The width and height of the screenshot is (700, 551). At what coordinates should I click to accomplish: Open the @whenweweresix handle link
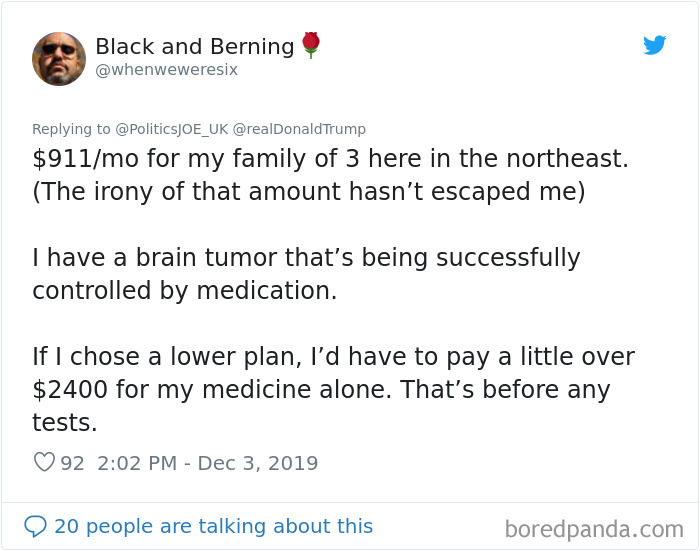click(x=167, y=70)
